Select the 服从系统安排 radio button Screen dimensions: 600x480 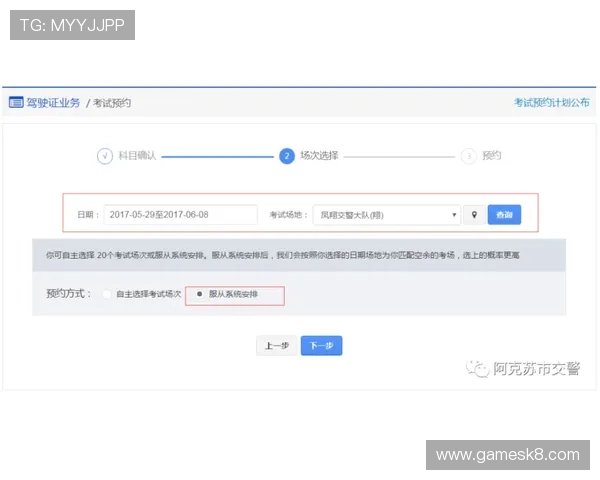click(x=199, y=294)
